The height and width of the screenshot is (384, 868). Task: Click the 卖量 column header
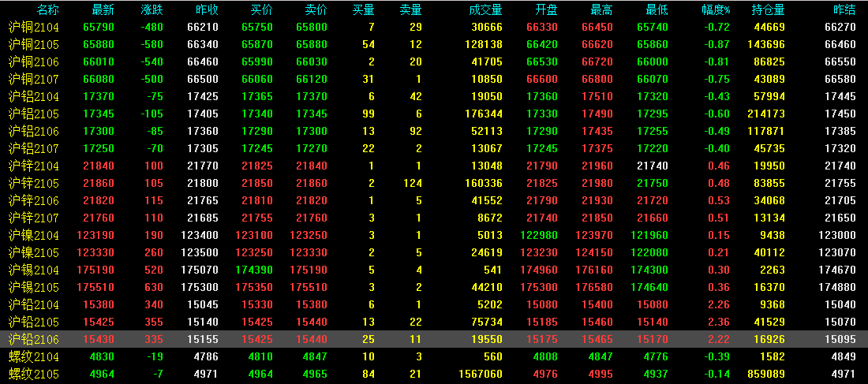tap(411, 10)
